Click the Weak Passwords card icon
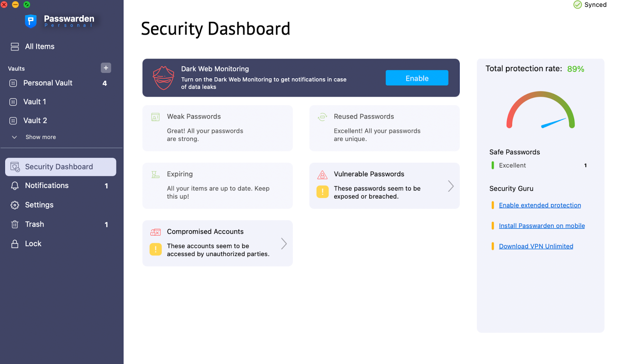 click(155, 117)
